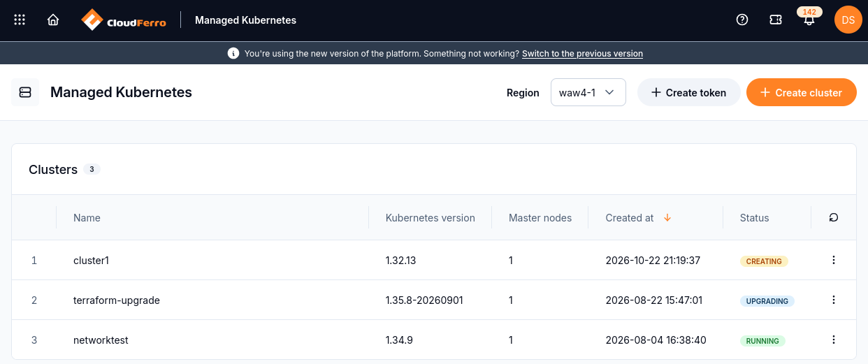This screenshot has width=868, height=364.
Task: Click the Clusters section heading
Action: [x=53, y=170]
